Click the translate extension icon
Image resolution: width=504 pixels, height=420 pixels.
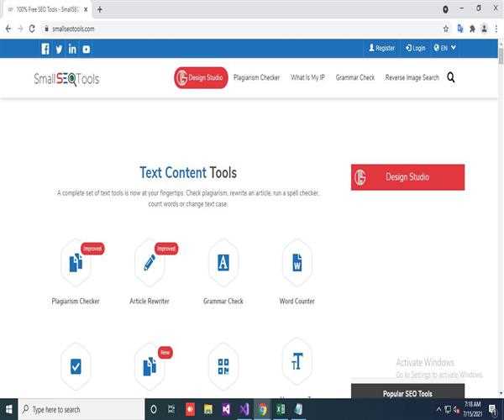(x=460, y=29)
